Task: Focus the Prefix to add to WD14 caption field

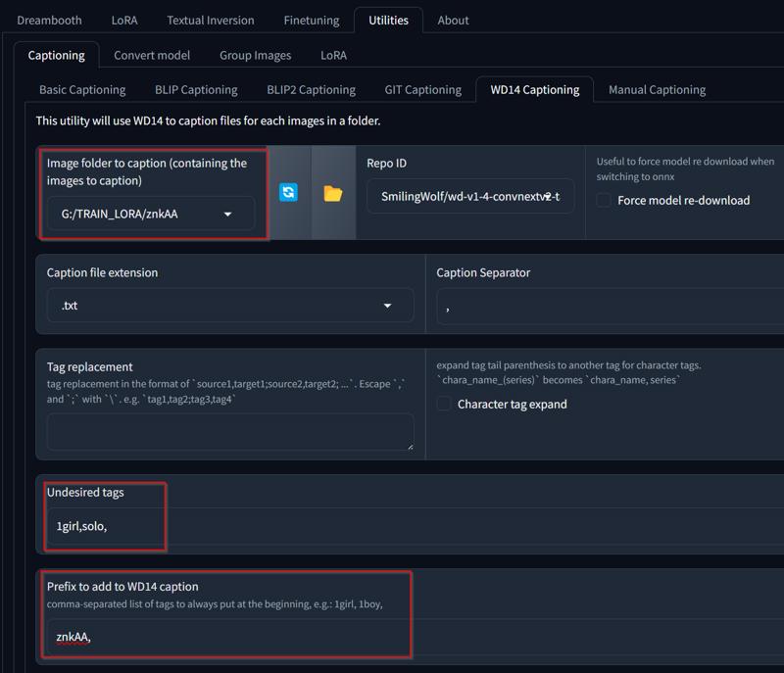Action: 415,637
